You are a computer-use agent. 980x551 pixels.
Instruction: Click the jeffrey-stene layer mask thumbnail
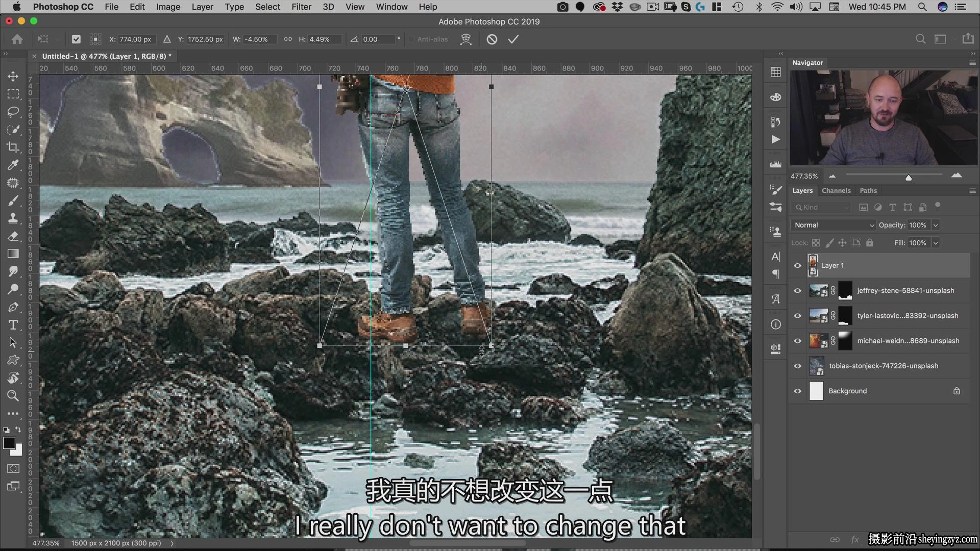pos(845,290)
